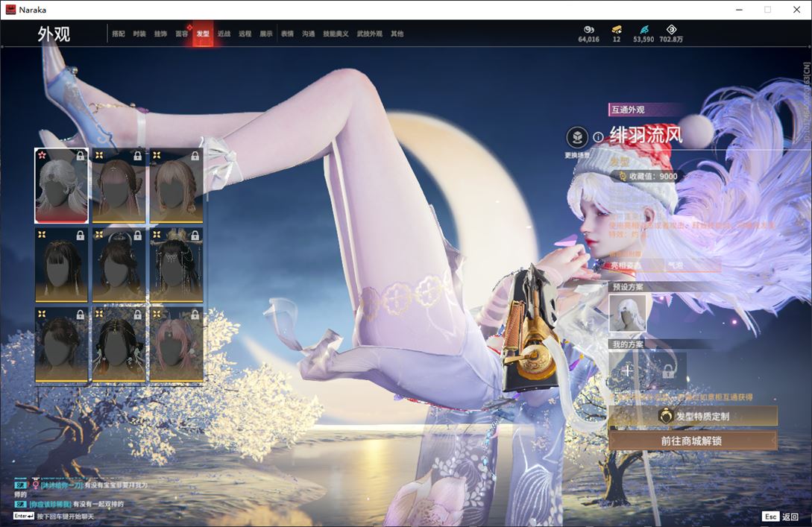The image size is (812, 527).
Task: Click the info icon beside 绯羽流风
Action: coord(598,138)
